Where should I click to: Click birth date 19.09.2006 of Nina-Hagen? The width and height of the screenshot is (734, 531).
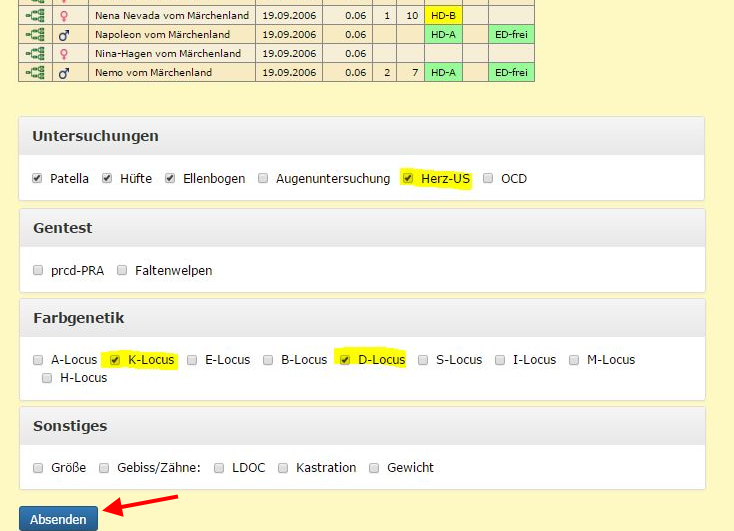coord(289,53)
